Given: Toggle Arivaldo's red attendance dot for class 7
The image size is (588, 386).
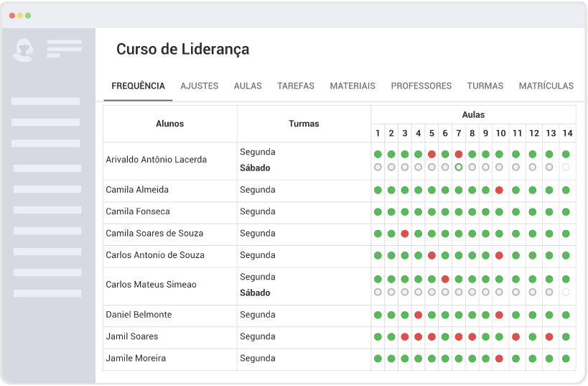Looking at the screenshot, I should click(459, 154).
